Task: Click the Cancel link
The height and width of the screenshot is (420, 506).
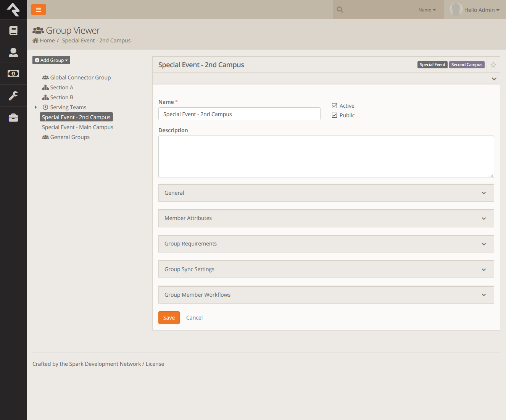Action: (194, 318)
